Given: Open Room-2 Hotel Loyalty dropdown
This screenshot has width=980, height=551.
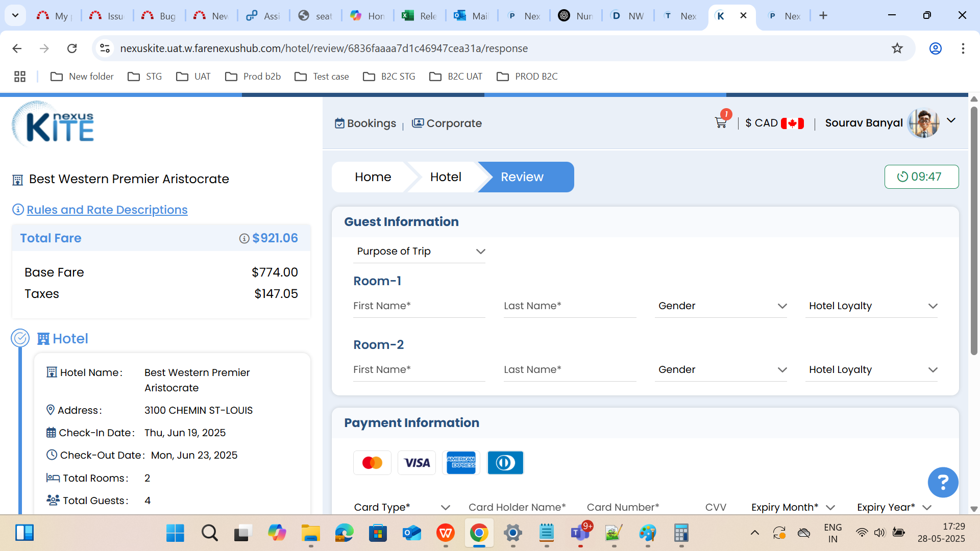Looking at the screenshot, I should (x=871, y=370).
